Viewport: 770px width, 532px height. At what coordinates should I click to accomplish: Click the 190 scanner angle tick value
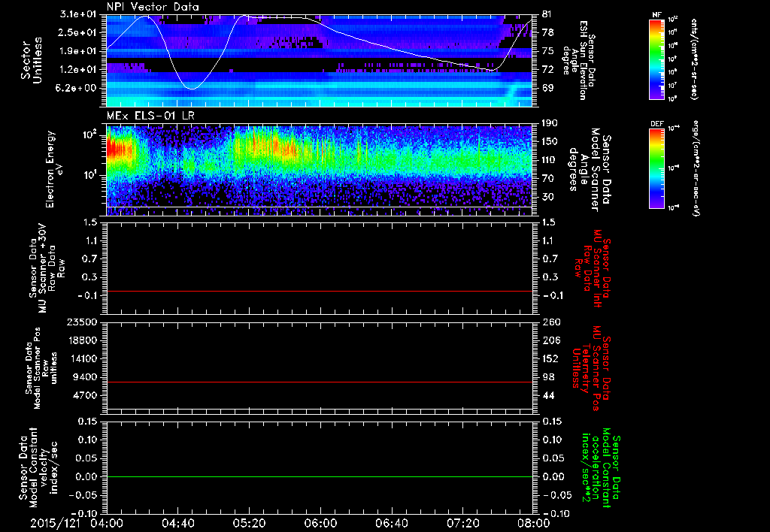(x=551, y=123)
